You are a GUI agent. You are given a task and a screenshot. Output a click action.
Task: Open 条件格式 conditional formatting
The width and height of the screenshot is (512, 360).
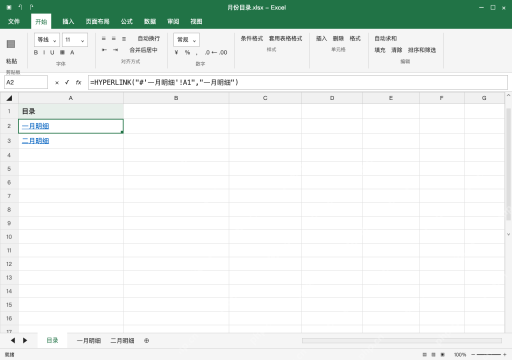click(252, 39)
